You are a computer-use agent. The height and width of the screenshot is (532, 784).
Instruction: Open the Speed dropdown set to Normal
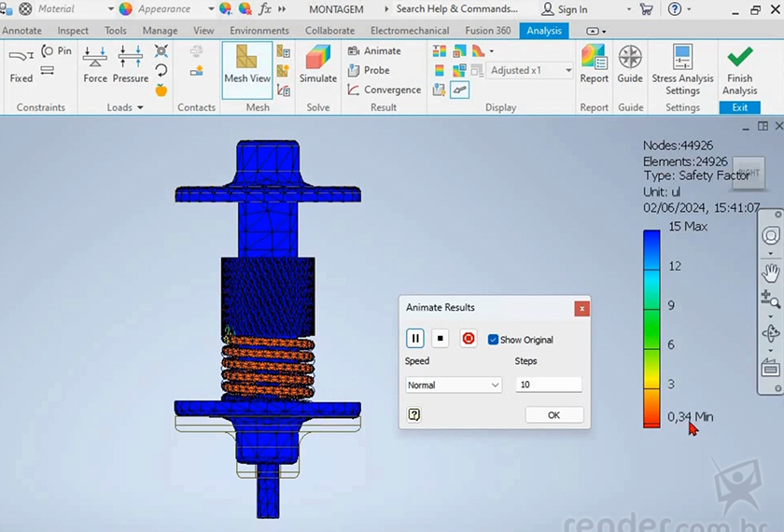click(454, 385)
